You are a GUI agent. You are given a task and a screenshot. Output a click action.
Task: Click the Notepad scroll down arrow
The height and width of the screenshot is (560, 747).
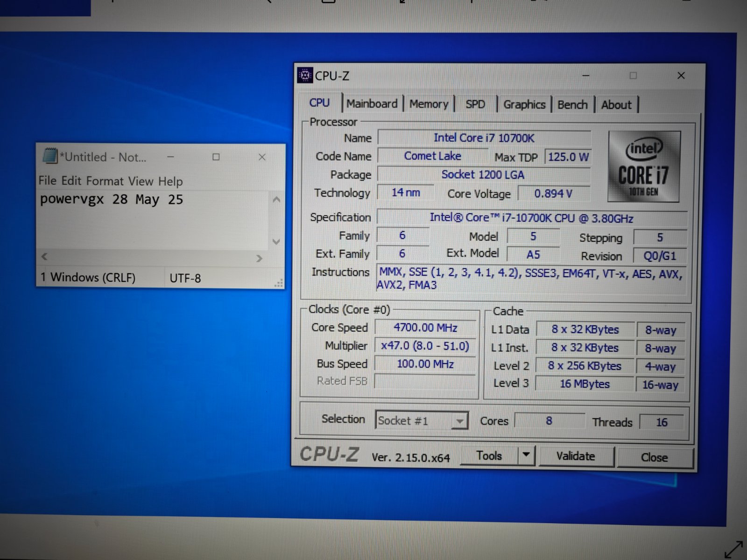[276, 242]
